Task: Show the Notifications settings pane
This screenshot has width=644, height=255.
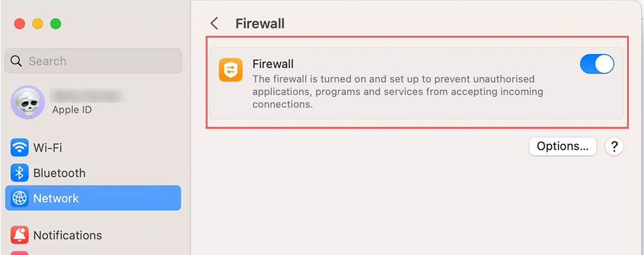Action: [x=67, y=235]
